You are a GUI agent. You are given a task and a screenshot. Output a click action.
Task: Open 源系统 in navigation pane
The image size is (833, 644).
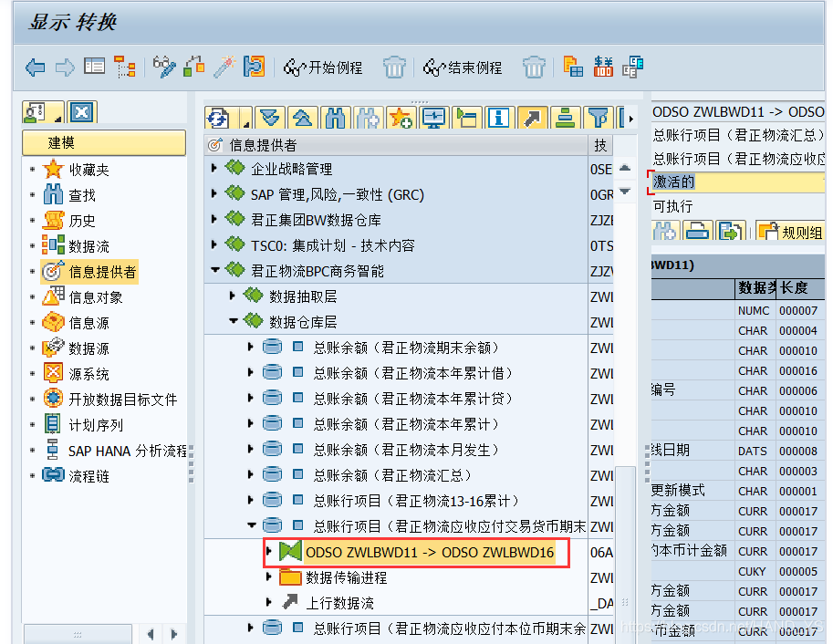coord(89,374)
